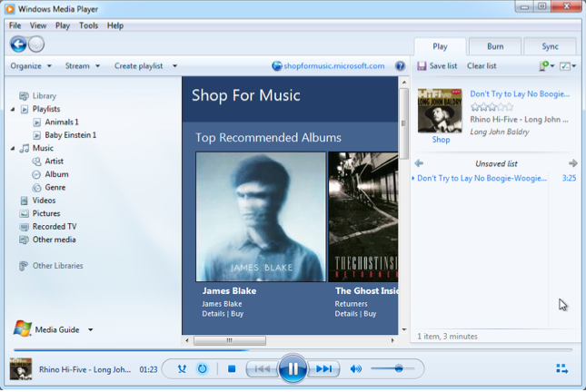The height and width of the screenshot is (392, 586).
Task: Click the Save list disk icon
Action: [422, 66]
